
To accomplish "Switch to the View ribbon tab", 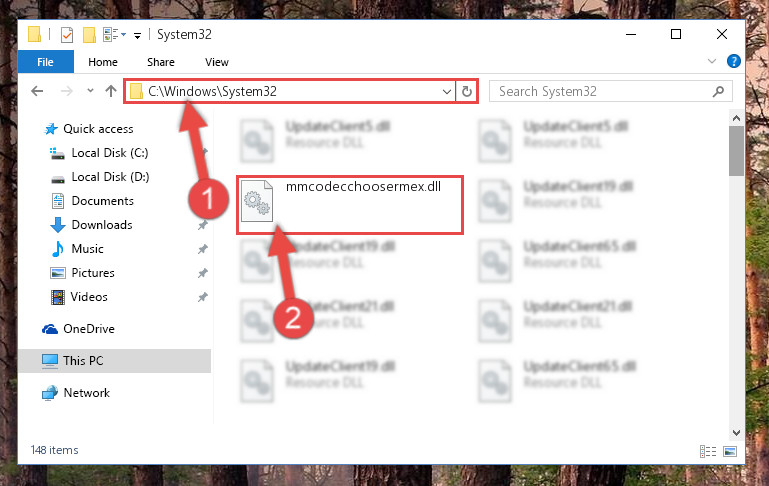I will (217, 62).
